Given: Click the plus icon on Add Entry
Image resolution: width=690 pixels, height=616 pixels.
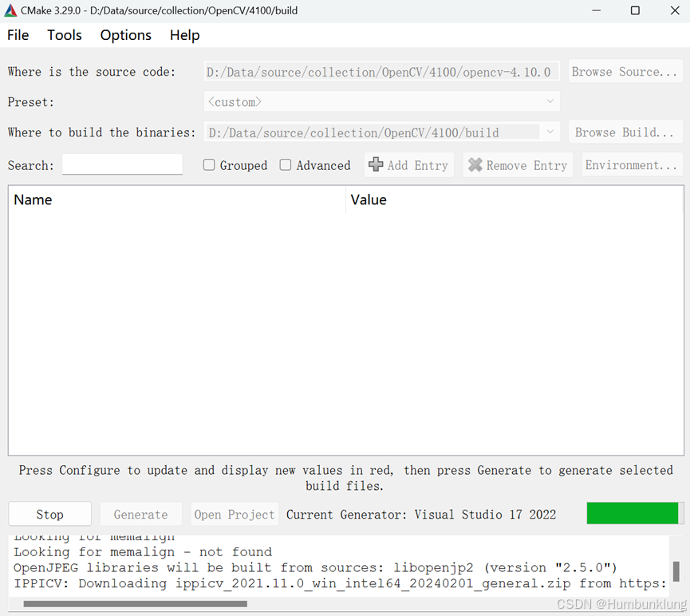Looking at the screenshot, I should tap(376, 164).
